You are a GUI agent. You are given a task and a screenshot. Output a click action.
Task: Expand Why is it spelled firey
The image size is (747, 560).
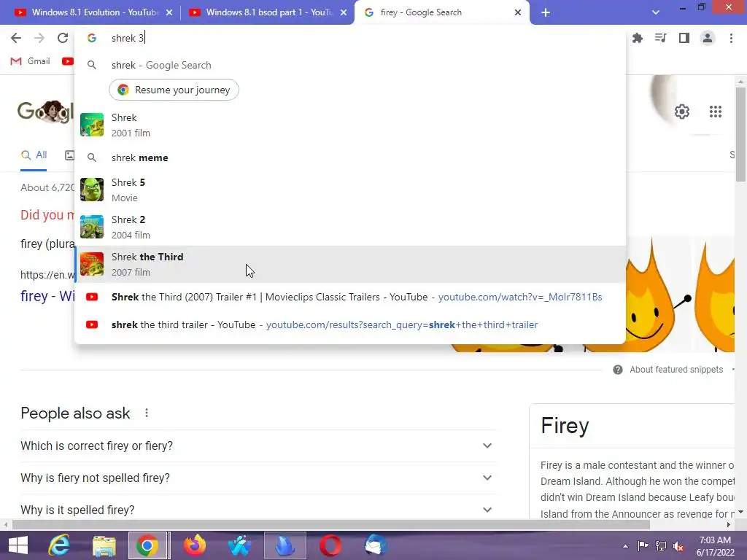point(258,510)
